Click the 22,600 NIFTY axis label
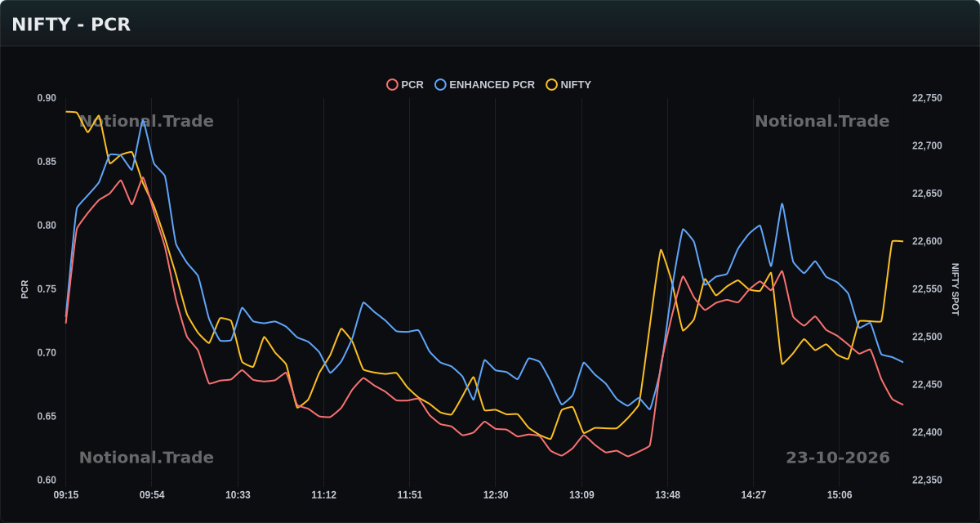 pos(927,242)
